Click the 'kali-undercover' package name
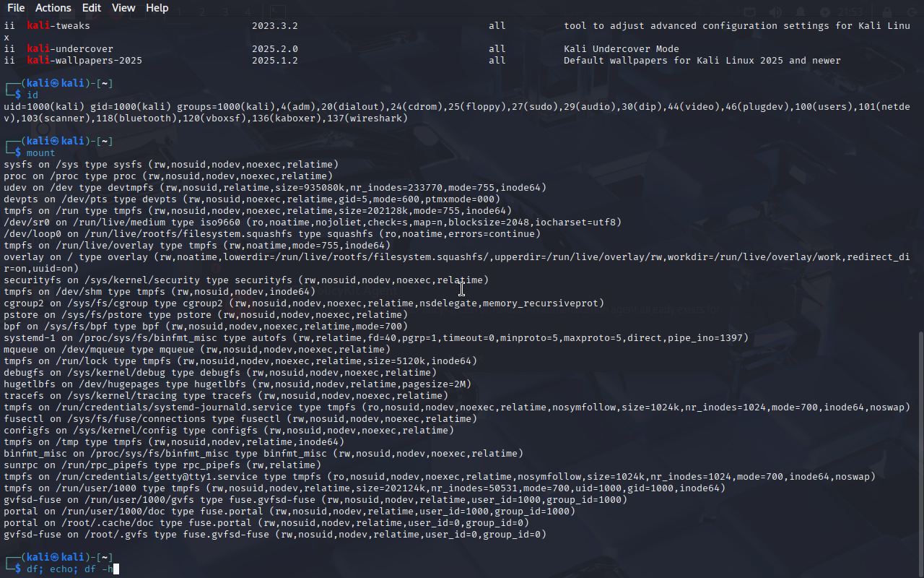 click(70, 49)
